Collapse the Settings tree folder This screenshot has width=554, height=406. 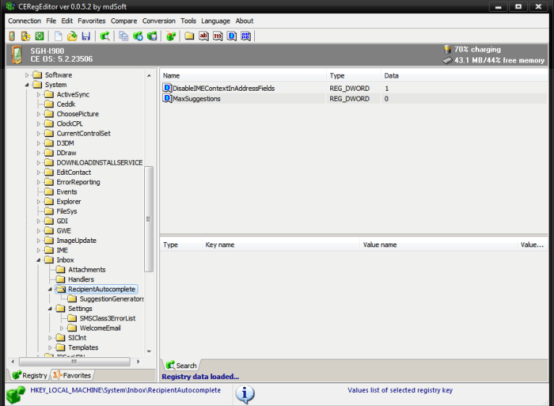coord(50,309)
